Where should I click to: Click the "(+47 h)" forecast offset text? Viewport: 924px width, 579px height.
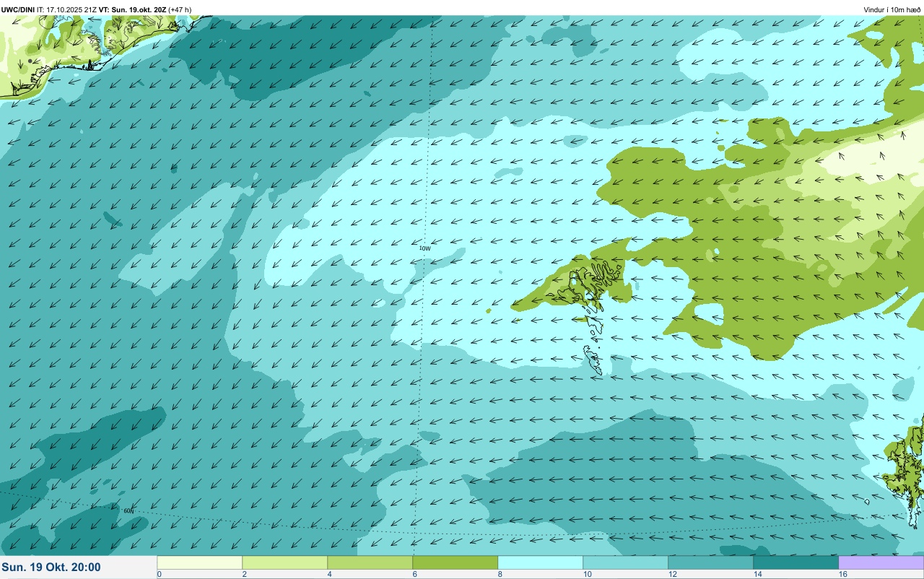pyautogui.click(x=180, y=10)
